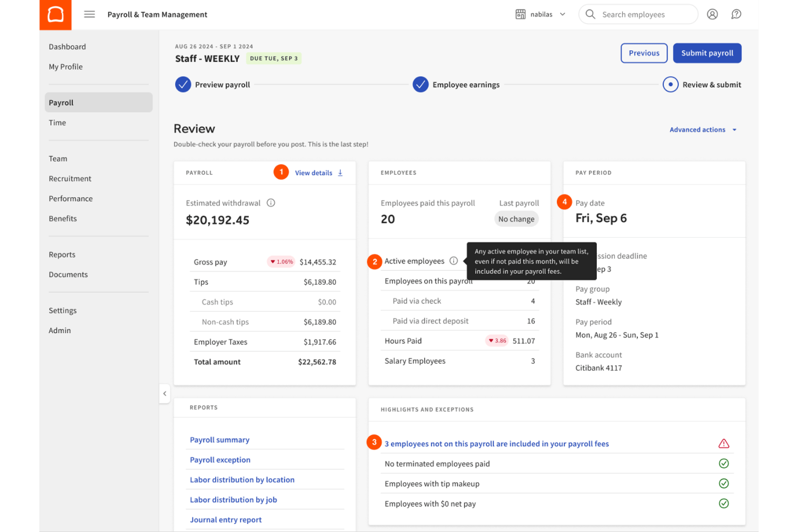Open Settings in sidebar

[x=63, y=311]
